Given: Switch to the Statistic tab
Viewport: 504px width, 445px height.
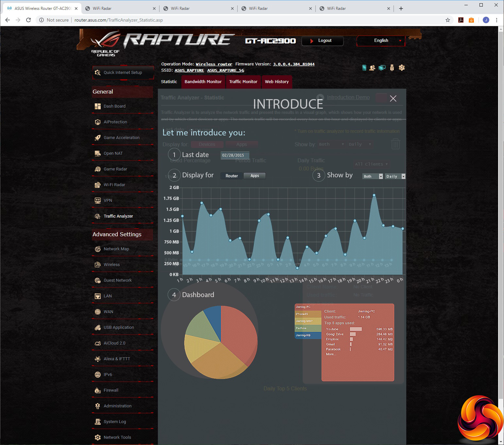Looking at the screenshot, I should pos(169,82).
